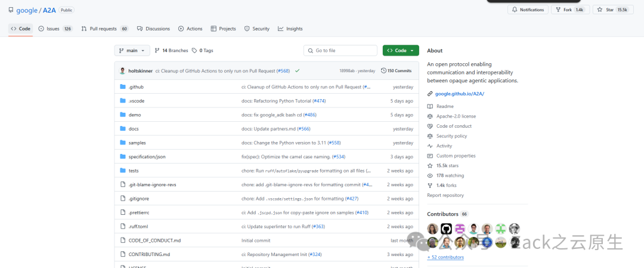Click the first contributor avatar
This screenshot has width=644, height=268.
coord(432,229)
